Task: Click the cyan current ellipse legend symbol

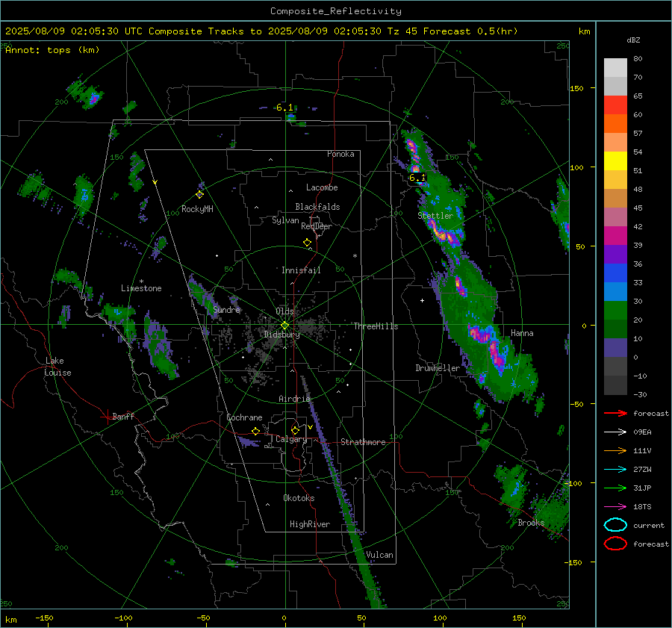Action: click(x=615, y=525)
